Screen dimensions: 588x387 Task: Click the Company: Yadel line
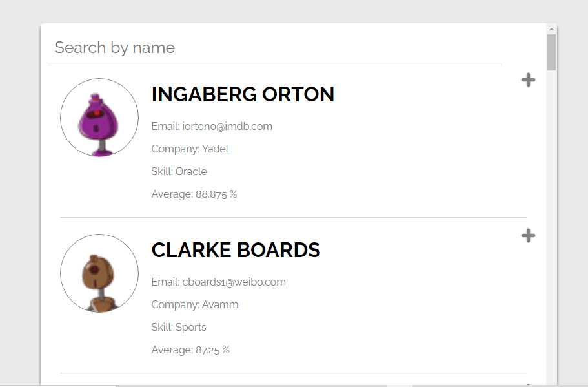pos(190,149)
